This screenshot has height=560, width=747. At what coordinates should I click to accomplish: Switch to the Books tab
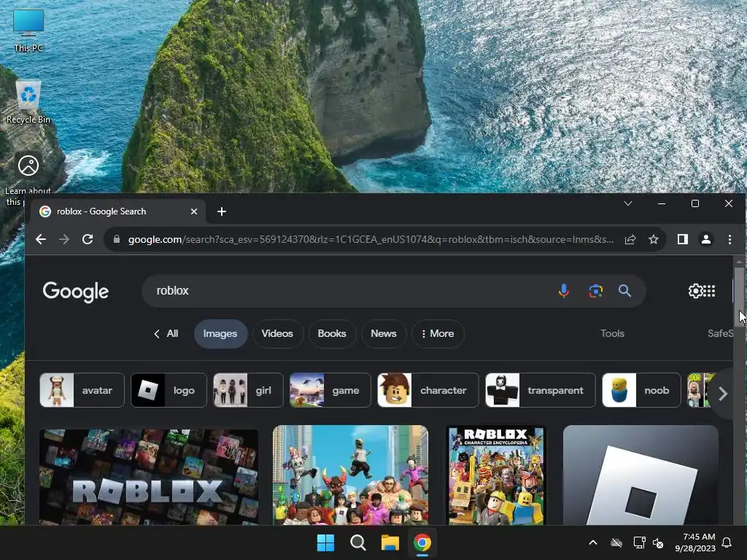(x=332, y=334)
